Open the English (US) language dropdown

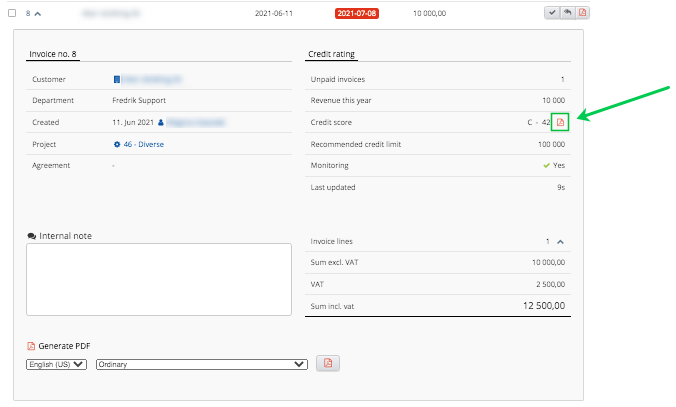pyautogui.click(x=57, y=364)
